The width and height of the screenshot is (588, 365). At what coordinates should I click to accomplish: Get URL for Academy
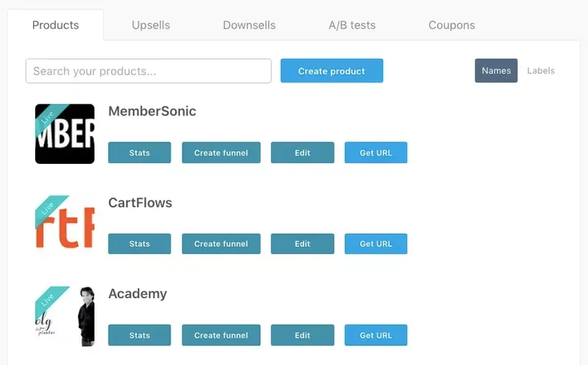pyautogui.click(x=376, y=335)
